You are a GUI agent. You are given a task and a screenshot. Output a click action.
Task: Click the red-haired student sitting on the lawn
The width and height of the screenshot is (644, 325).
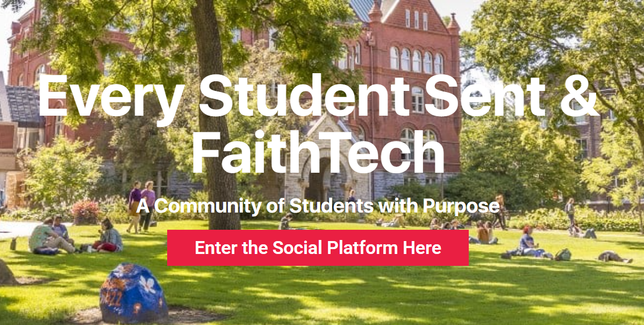[528, 243]
